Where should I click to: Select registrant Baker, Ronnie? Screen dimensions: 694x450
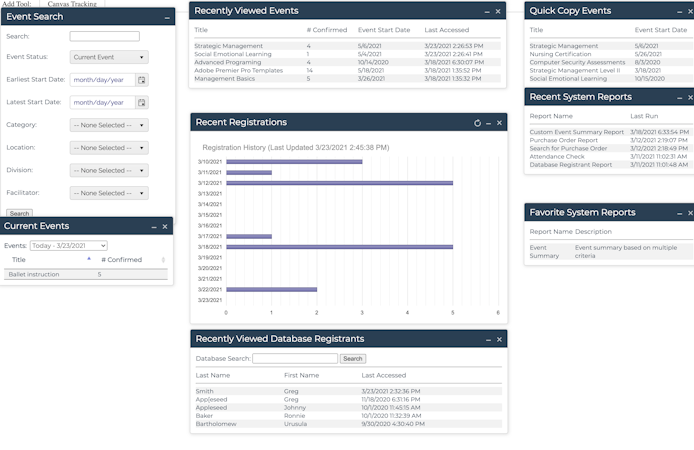point(349,416)
